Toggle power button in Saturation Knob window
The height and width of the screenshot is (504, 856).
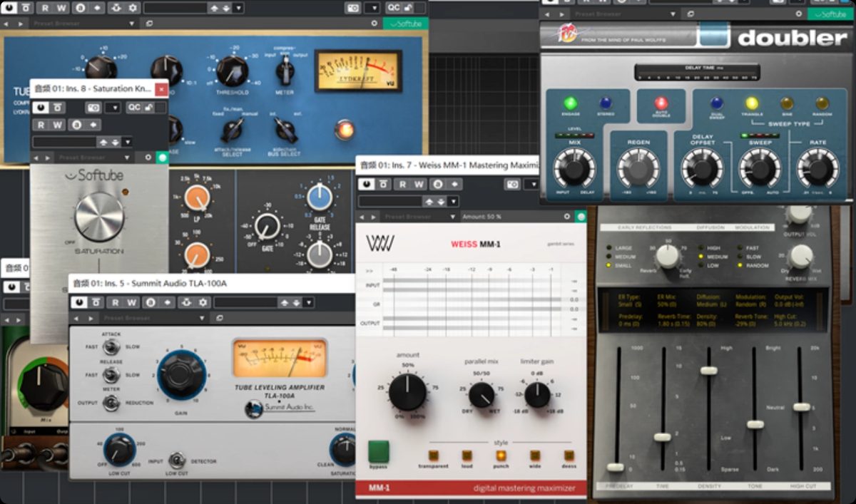click(40, 108)
